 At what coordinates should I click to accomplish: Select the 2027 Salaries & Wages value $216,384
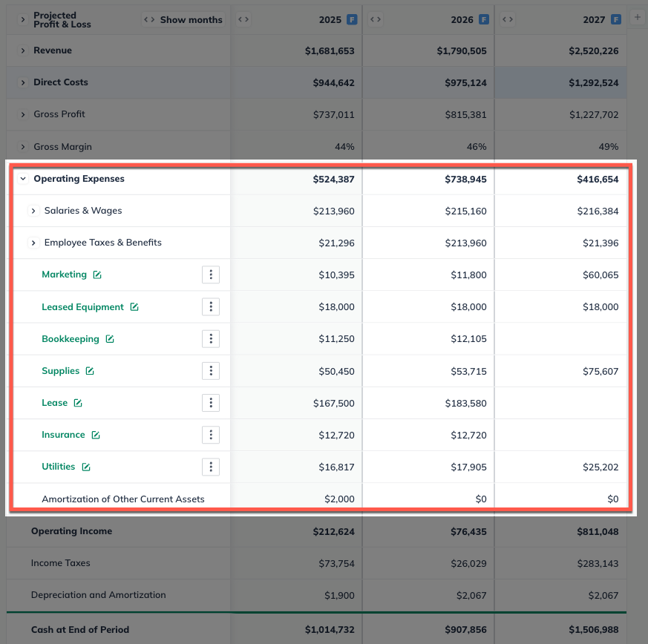[x=598, y=211]
